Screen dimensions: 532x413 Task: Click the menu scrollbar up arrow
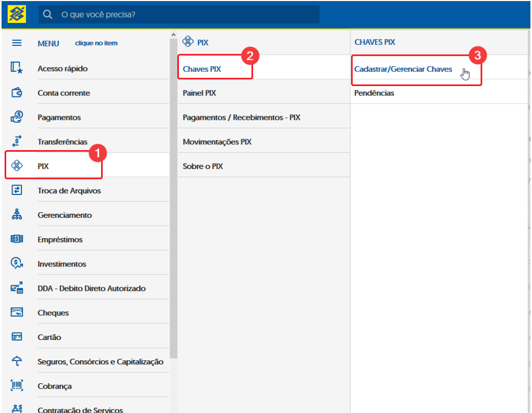[x=173, y=34]
